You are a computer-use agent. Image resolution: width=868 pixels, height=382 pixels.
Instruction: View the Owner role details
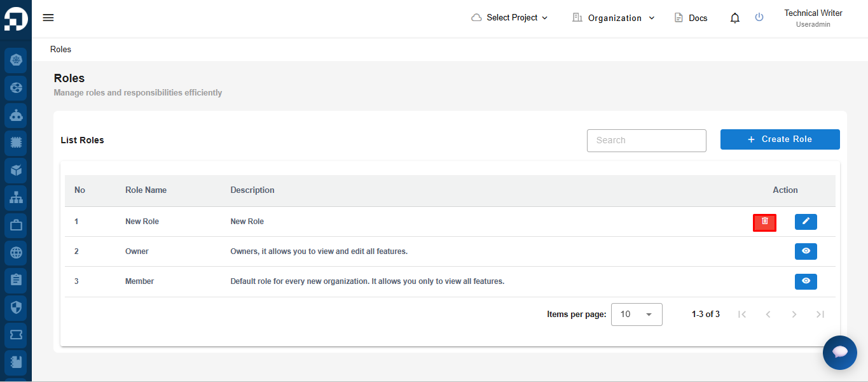click(806, 251)
